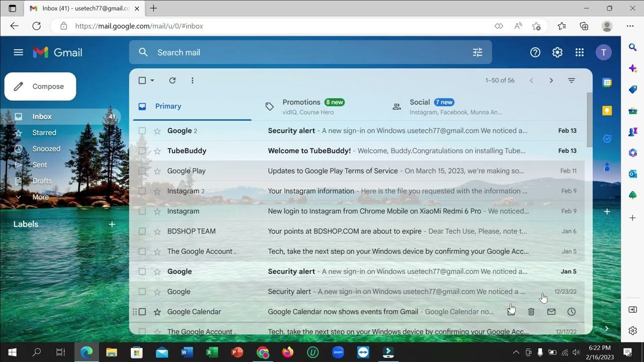The width and height of the screenshot is (644, 362).
Task: Star the BDSHOP TEAM email
Action: pyautogui.click(x=157, y=231)
